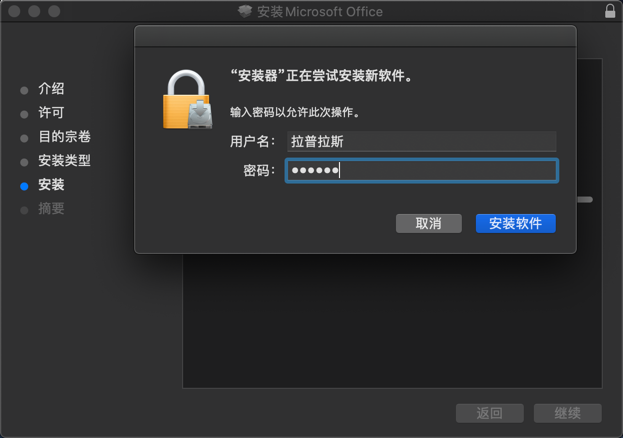Click the 继续 button
This screenshot has width=623, height=438.
[x=567, y=413]
